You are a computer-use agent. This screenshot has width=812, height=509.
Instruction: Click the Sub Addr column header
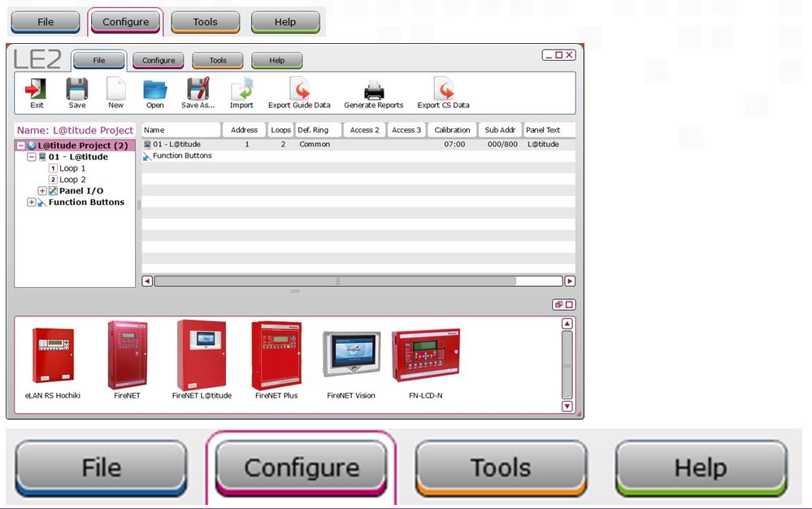500,130
